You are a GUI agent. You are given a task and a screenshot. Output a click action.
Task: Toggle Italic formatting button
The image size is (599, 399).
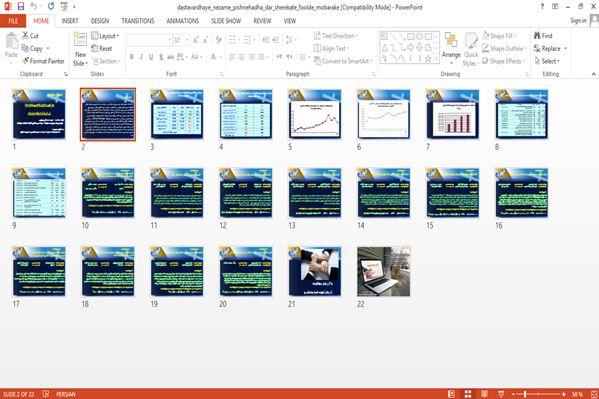[141, 57]
